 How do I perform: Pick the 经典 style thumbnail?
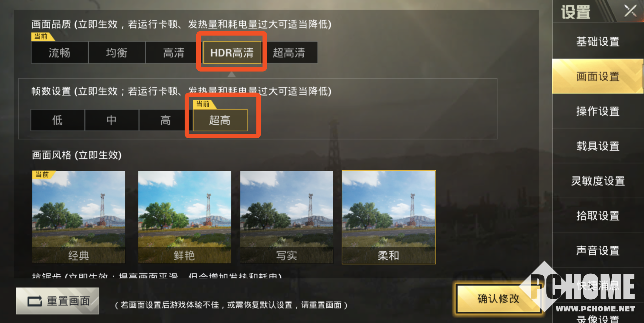click(78, 217)
